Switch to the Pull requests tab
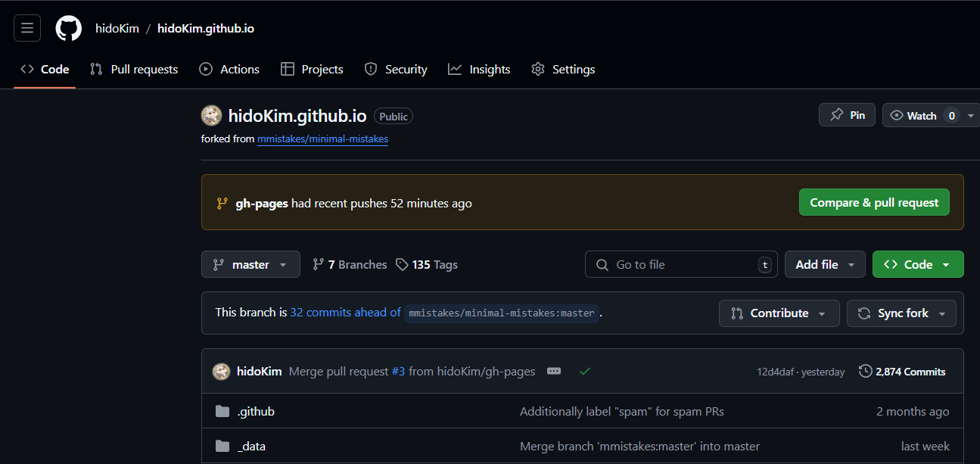The width and height of the screenshot is (980, 464). click(x=134, y=69)
